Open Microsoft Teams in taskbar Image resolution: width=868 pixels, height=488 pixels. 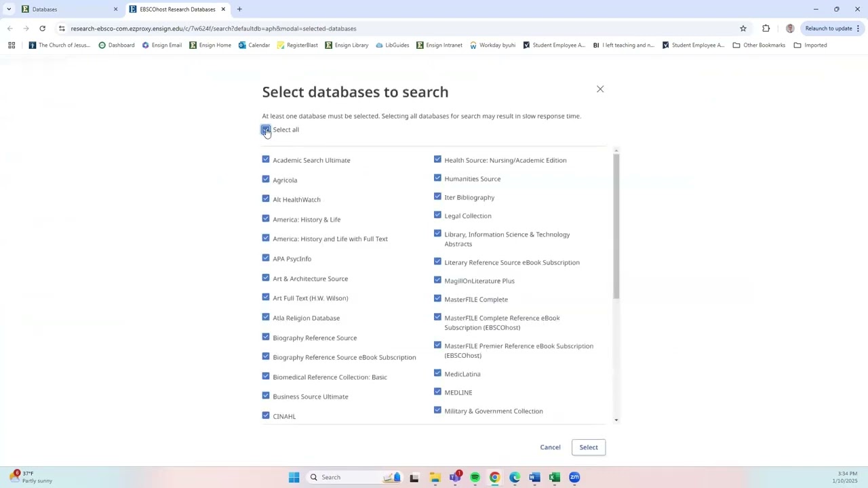click(455, 477)
